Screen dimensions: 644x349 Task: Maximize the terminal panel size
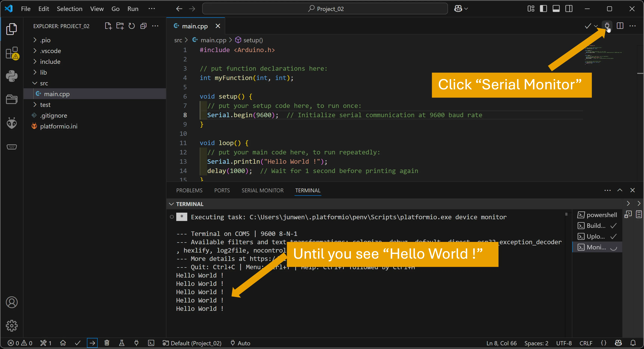620,190
